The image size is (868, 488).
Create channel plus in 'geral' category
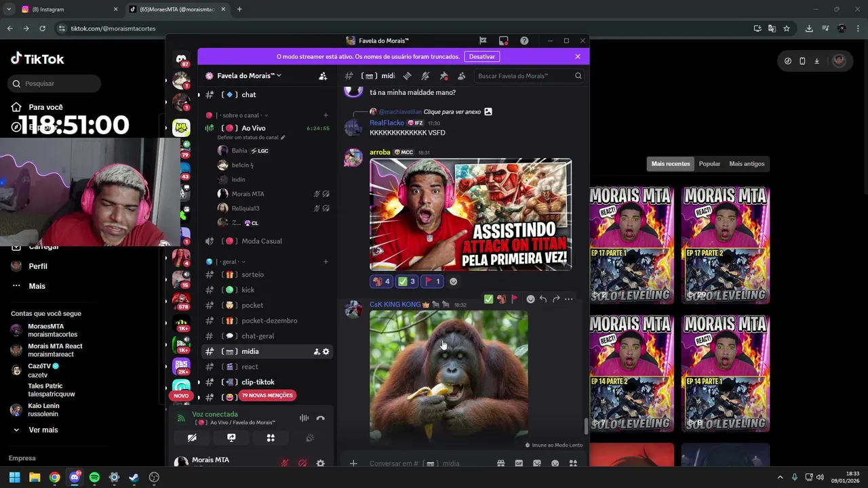[325, 262]
